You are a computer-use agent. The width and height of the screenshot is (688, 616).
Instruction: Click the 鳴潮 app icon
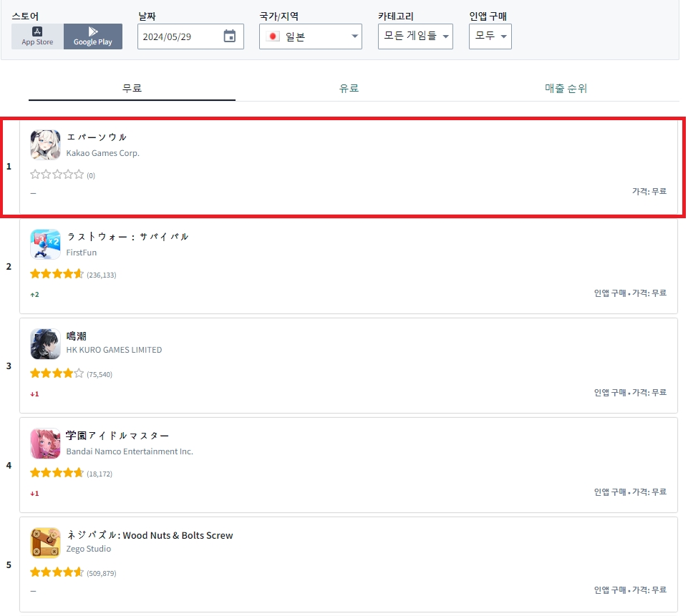(x=45, y=343)
